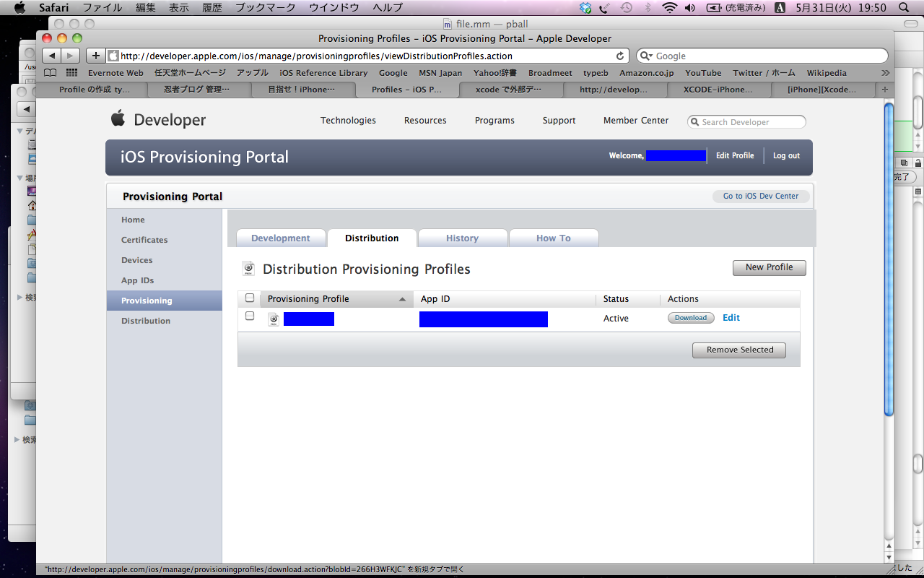This screenshot has height=578, width=924.
Task: Download the active provisioning profile
Action: point(691,318)
